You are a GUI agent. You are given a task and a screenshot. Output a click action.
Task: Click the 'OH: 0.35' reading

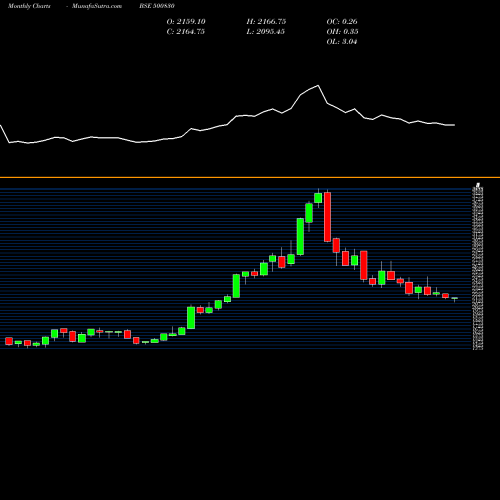342,32
